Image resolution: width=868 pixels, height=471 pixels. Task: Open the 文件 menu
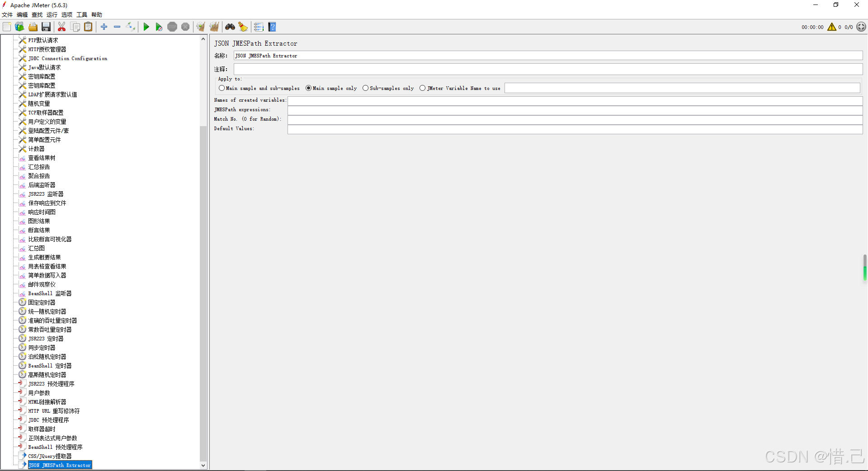pyautogui.click(x=7, y=15)
